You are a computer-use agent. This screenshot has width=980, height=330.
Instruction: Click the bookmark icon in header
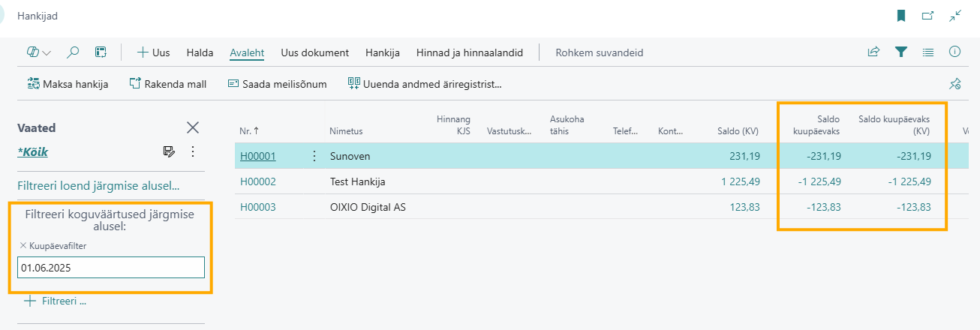pos(901,15)
